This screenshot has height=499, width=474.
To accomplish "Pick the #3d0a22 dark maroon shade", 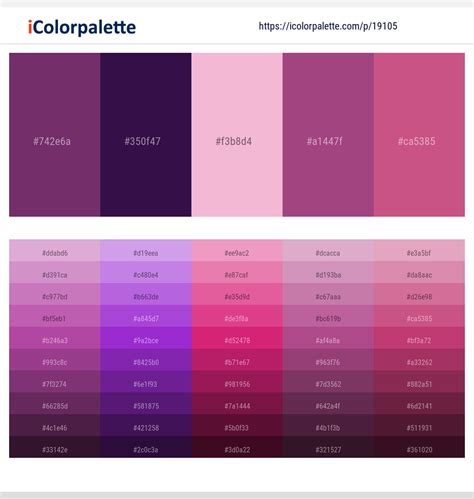I will click(237, 447).
